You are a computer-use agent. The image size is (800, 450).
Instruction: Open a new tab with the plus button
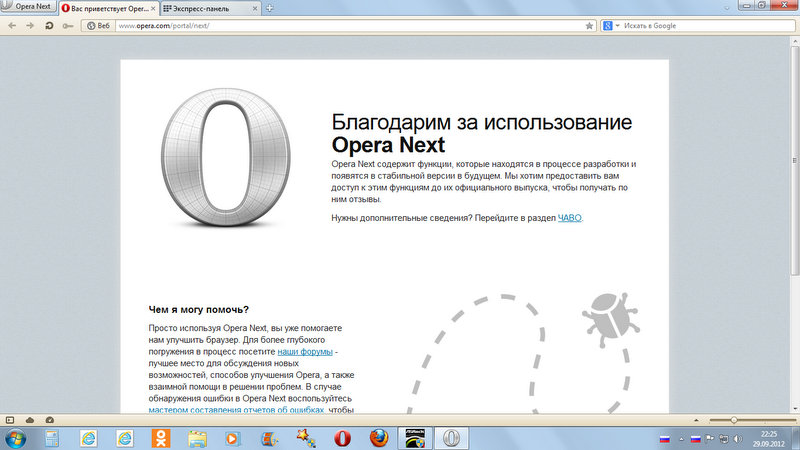[269, 9]
